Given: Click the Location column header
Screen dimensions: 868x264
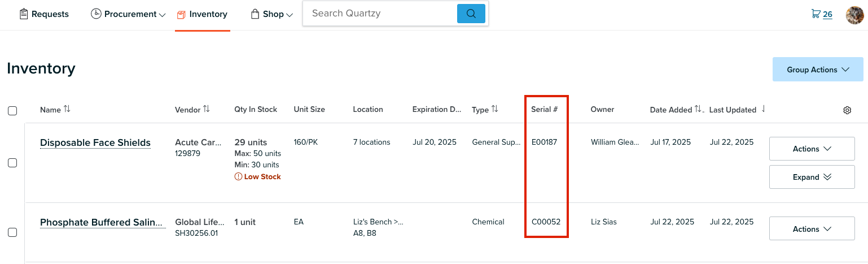Looking at the screenshot, I should click(368, 109).
